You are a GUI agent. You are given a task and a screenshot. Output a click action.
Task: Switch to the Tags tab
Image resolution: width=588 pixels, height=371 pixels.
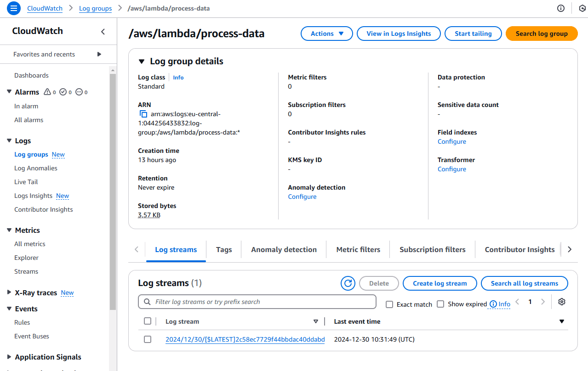pos(224,250)
